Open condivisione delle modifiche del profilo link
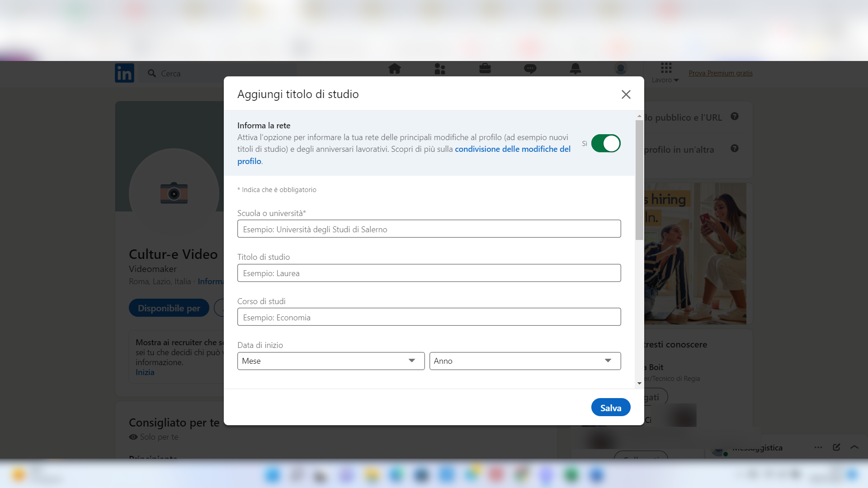The width and height of the screenshot is (868, 488). click(512, 149)
